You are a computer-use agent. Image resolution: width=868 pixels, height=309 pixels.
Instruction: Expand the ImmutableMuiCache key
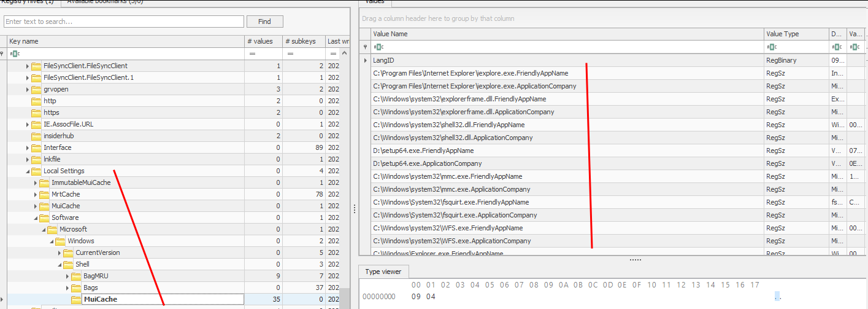pyautogui.click(x=35, y=182)
